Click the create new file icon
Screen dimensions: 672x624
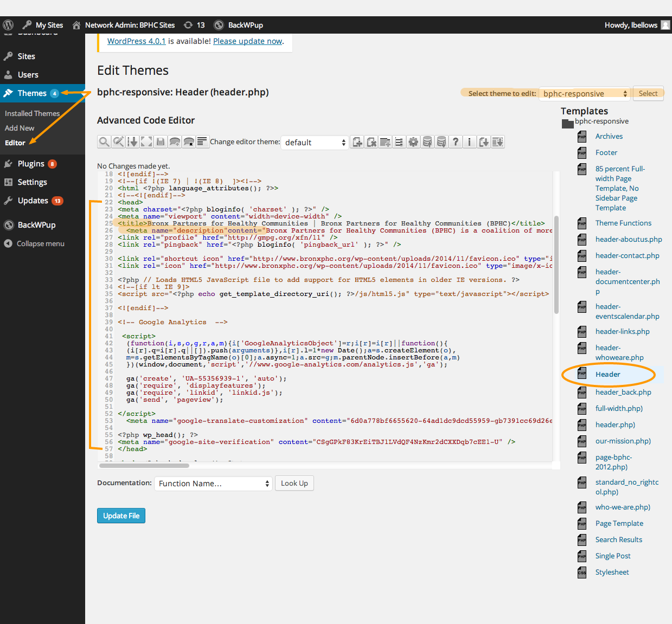tap(357, 142)
